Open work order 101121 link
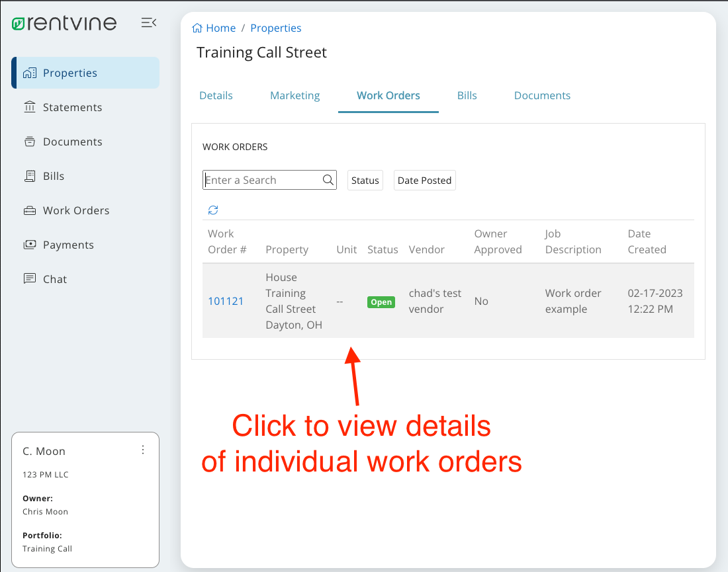The image size is (728, 572). coord(226,301)
